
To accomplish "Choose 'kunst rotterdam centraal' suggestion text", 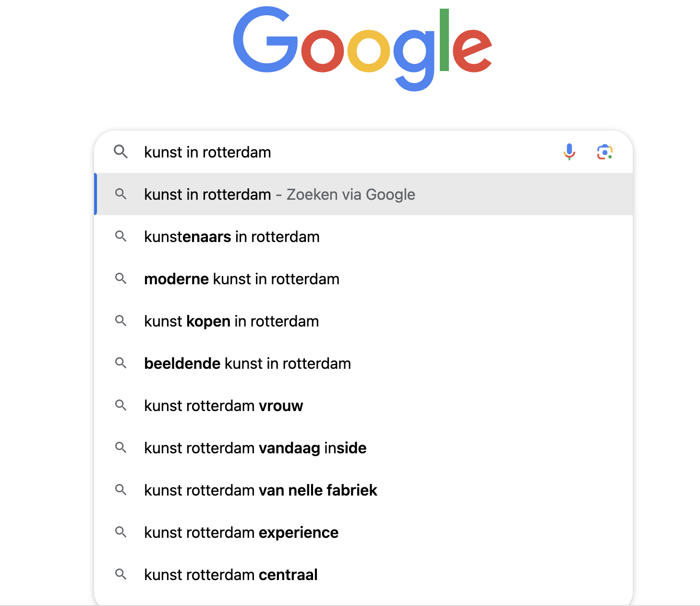I will [x=231, y=575].
